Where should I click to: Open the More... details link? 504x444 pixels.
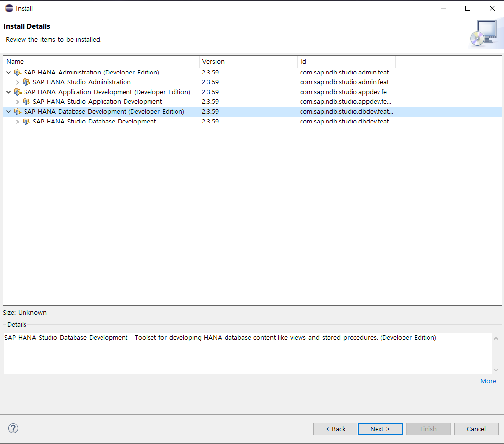[490, 381]
